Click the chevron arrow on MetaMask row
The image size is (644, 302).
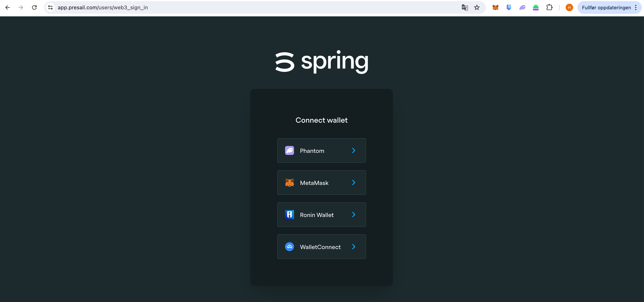point(354,183)
